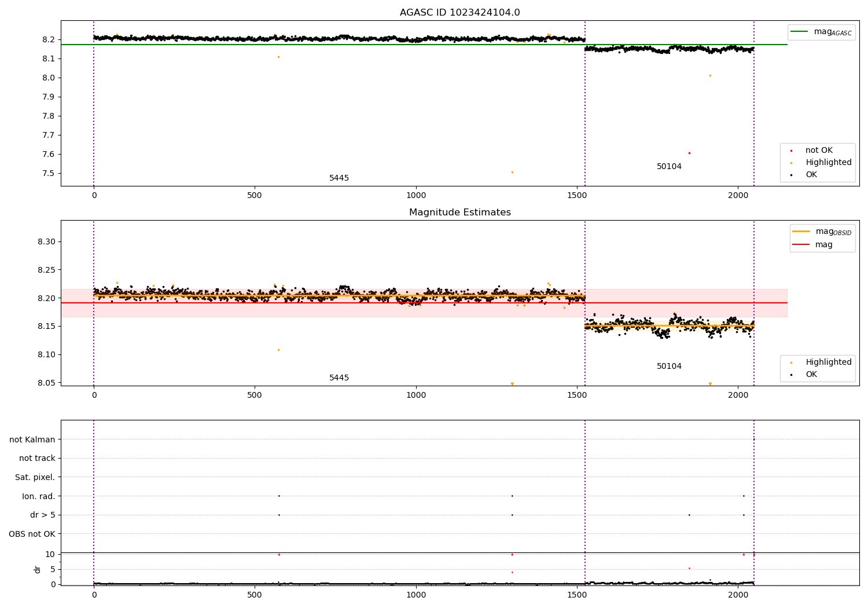868x608 pixels.
Task: Click the 5 tick on the dr axis
Action: click(x=53, y=569)
